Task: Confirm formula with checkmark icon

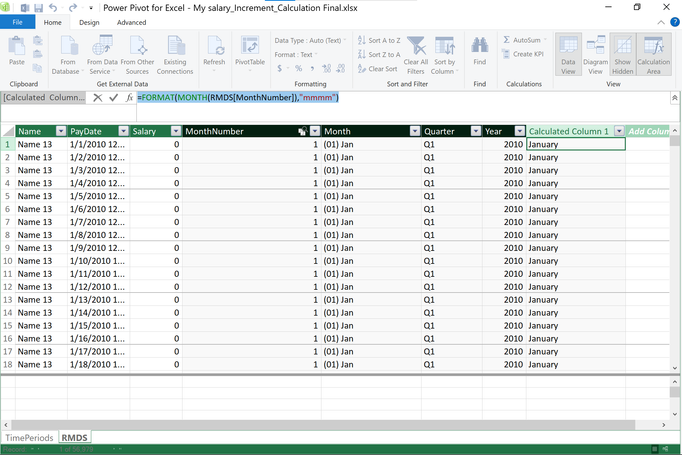Action: pyautogui.click(x=114, y=98)
